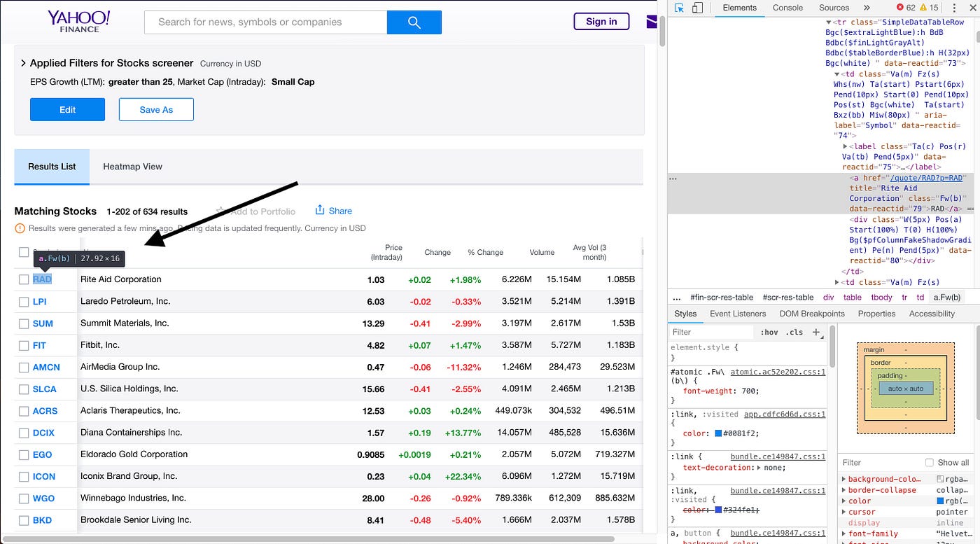
Task: Expand the Applied Filters for Stocks screener chevron
Action: (23, 63)
